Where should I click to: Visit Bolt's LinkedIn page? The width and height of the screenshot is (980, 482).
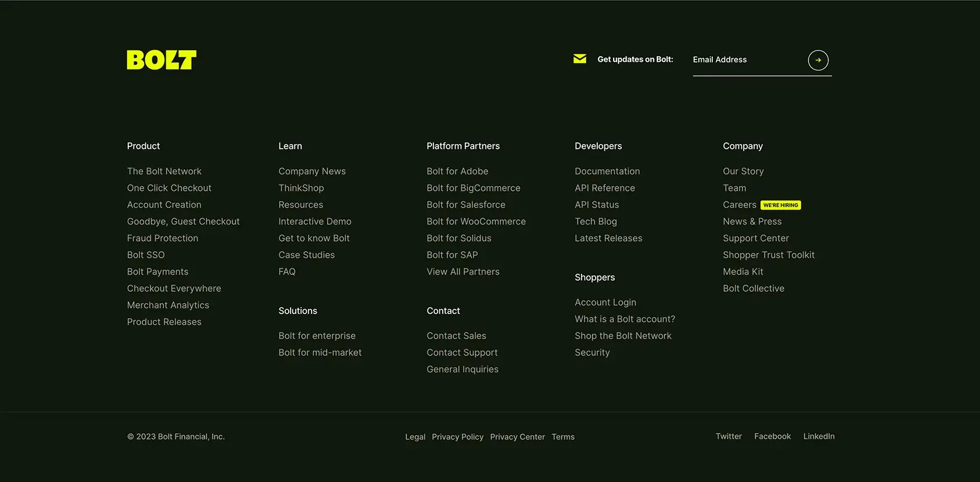[819, 436]
